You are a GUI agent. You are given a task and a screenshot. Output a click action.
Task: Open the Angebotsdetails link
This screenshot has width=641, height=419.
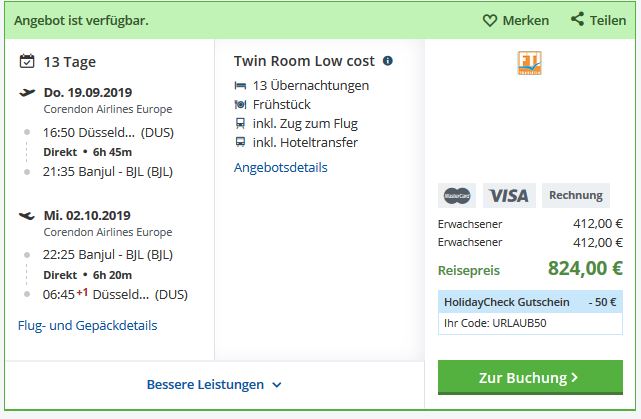pos(280,168)
